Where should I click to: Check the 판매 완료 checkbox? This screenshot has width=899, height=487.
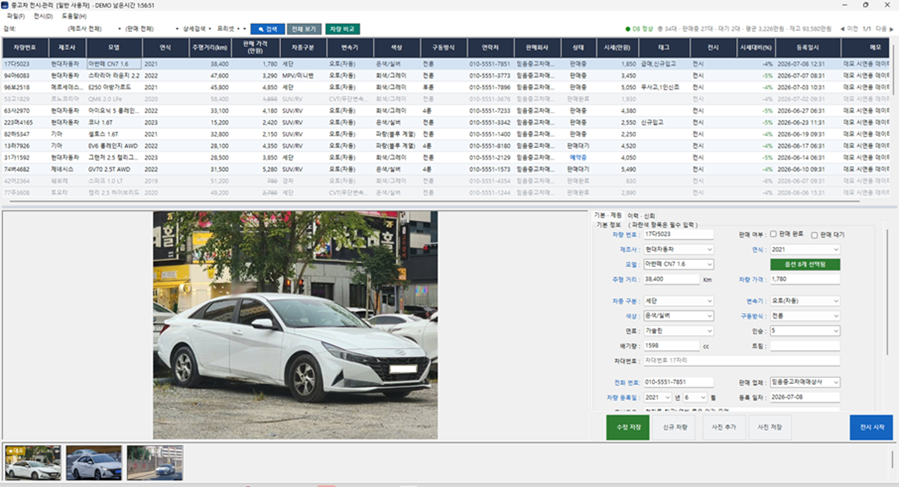(773, 234)
